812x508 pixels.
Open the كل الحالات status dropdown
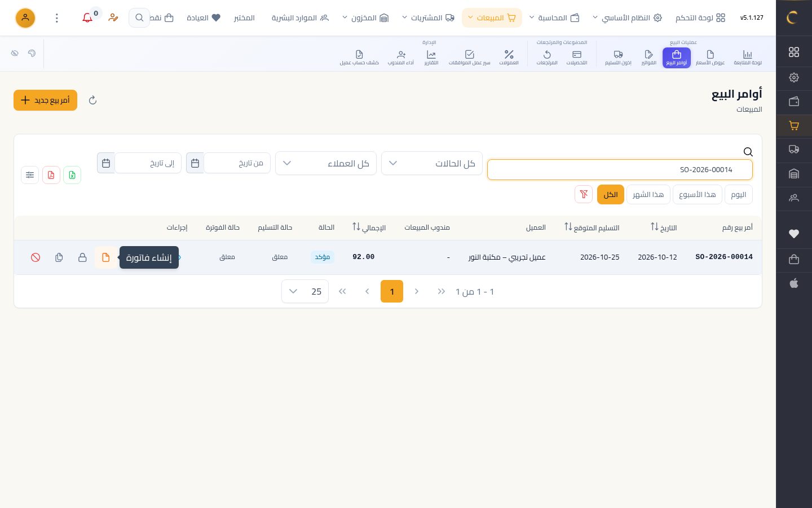point(432,163)
